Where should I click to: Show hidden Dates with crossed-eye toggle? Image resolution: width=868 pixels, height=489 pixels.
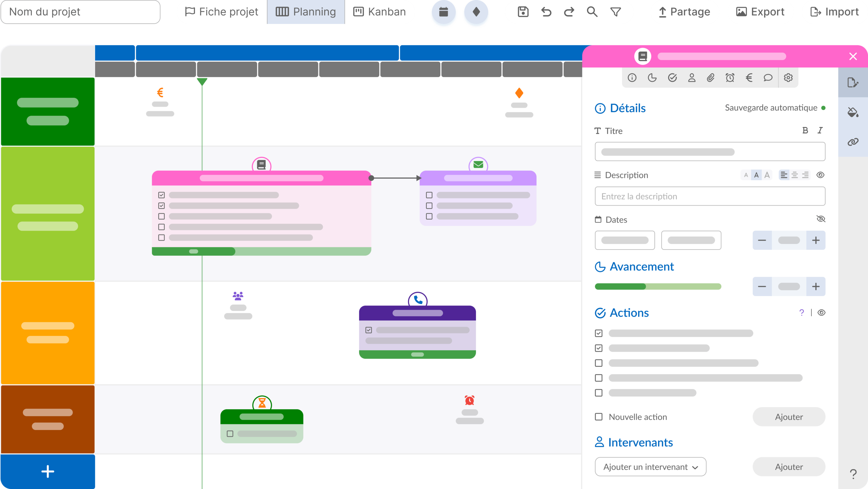click(821, 219)
